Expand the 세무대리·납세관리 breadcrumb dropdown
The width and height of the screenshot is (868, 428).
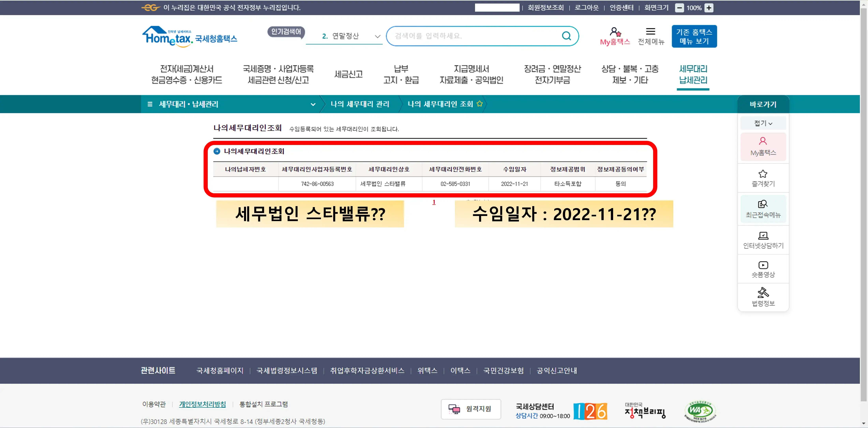click(313, 104)
